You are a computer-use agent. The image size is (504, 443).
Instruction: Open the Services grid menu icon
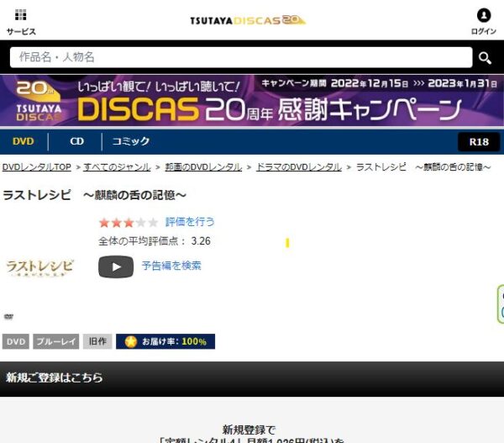pos(21,15)
